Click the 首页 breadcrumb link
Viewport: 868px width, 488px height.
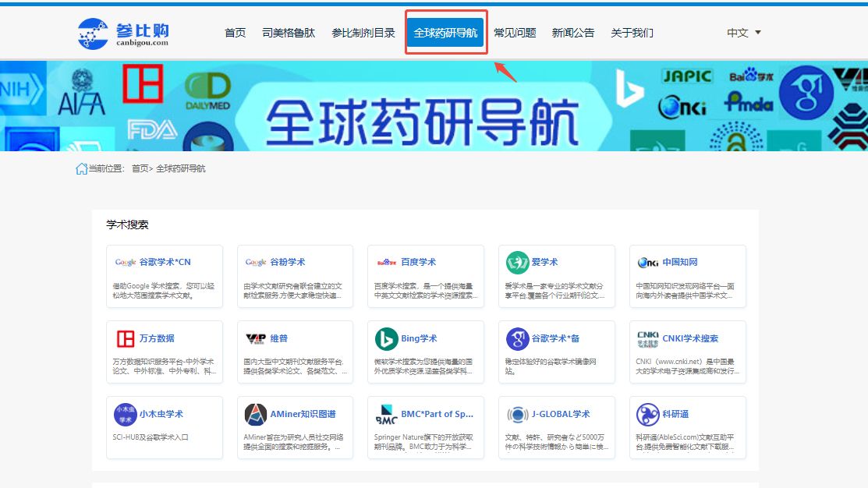click(x=140, y=168)
